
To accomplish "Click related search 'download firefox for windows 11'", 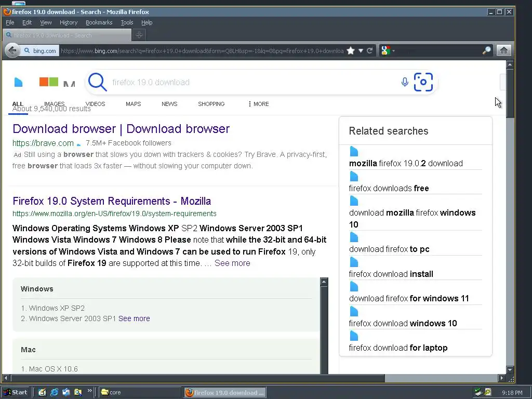I will 409,299.
